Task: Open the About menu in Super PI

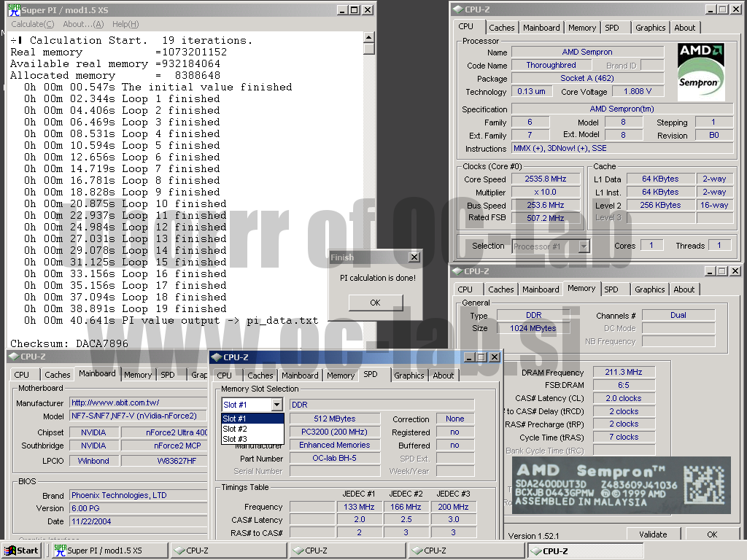Action: tap(83, 24)
